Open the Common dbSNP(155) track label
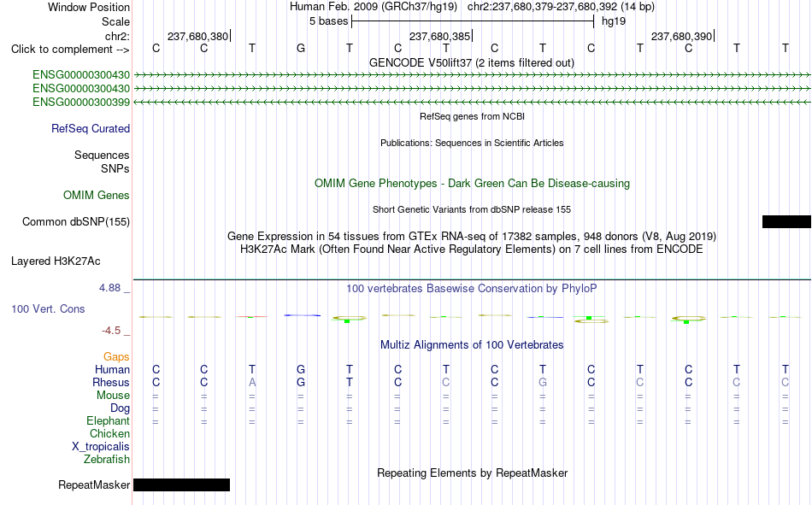Image resolution: width=812 pixels, height=505 pixels. pyautogui.click(x=76, y=221)
